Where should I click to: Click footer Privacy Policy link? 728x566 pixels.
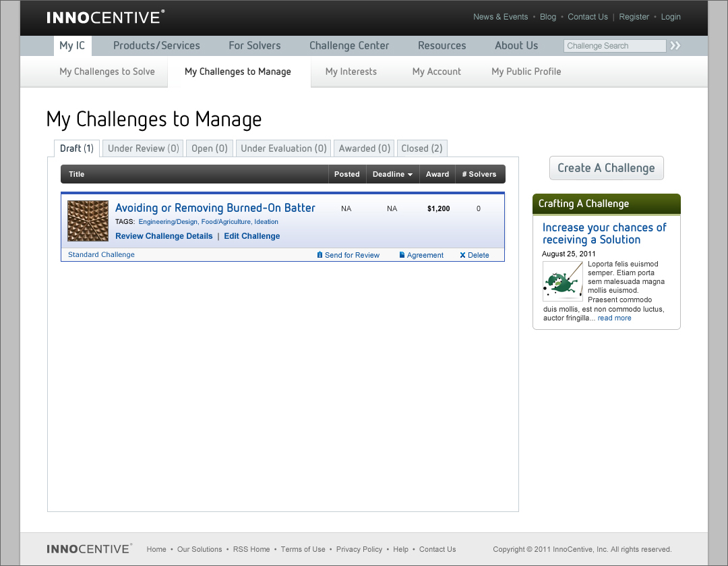point(359,549)
